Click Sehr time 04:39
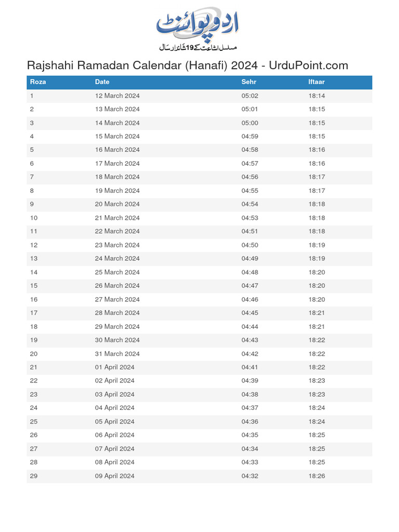The image size is (399, 532). [250, 381]
